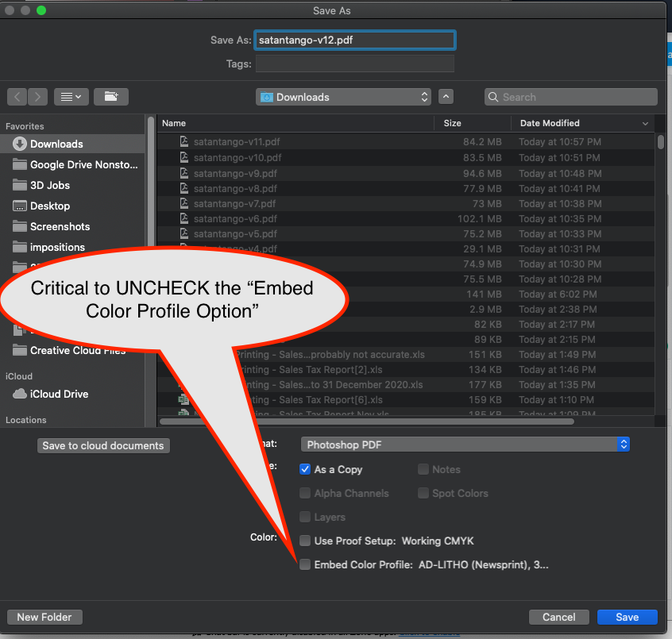Toggle sort direction chevron in Date Modified
The width and height of the screenshot is (672, 639).
[645, 124]
